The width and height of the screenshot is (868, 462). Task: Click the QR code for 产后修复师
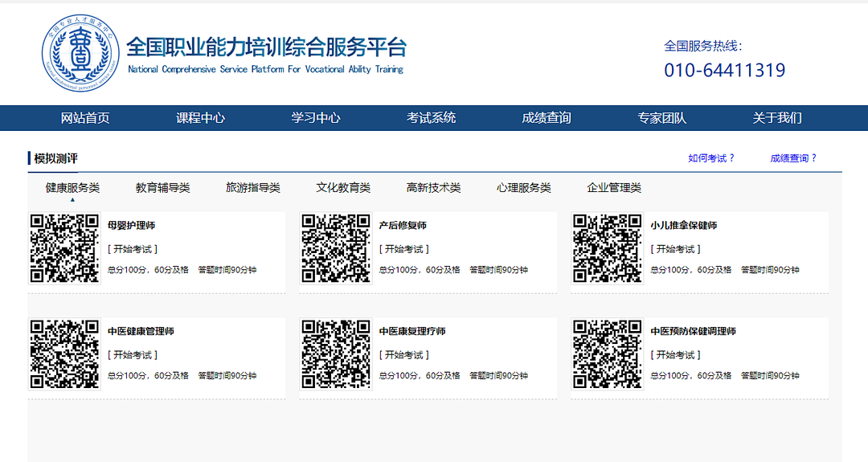pos(336,248)
